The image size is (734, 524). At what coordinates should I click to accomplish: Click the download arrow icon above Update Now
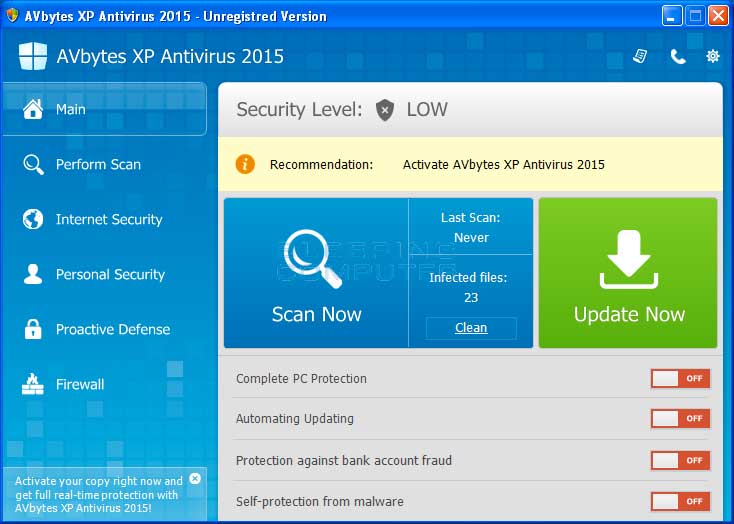tap(629, 259)
